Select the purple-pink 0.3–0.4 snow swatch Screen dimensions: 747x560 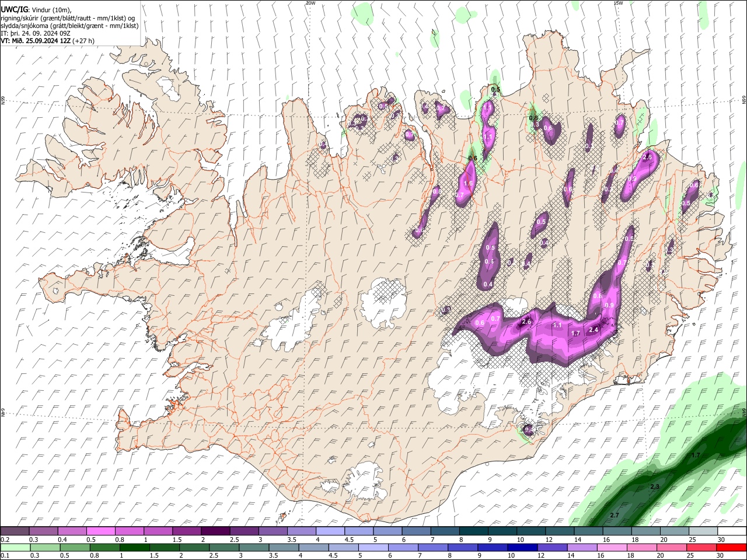[43, 531]
